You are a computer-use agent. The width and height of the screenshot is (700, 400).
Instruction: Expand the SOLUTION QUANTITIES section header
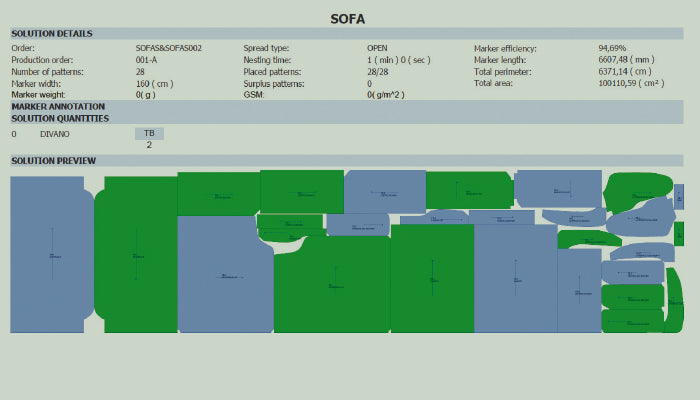[60, 118]
